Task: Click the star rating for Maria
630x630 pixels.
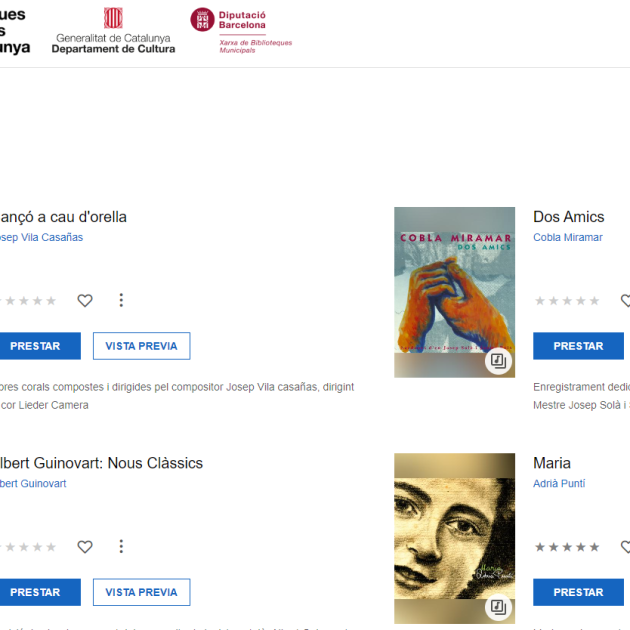Action: [x=567, y=547]
